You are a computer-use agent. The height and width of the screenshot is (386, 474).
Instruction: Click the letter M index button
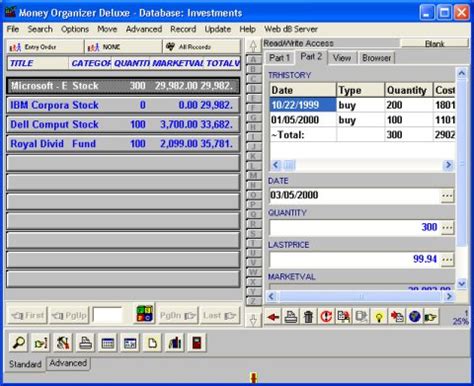click(x=253, y=175)
